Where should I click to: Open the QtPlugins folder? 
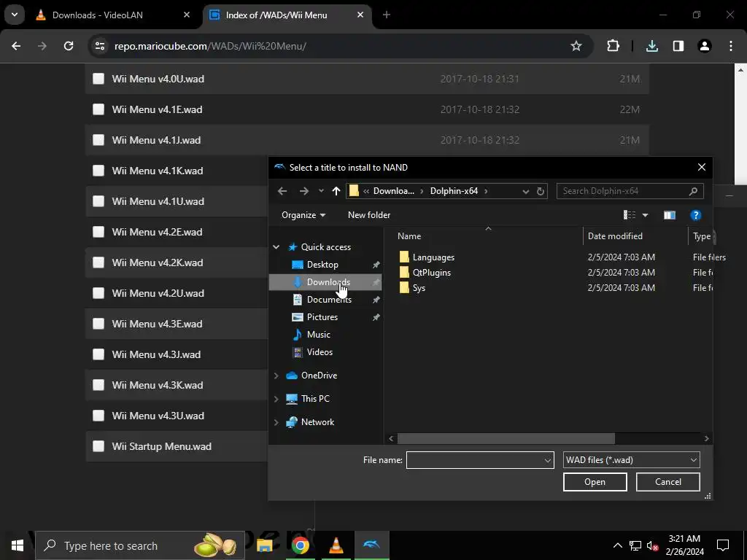point(431,273)
